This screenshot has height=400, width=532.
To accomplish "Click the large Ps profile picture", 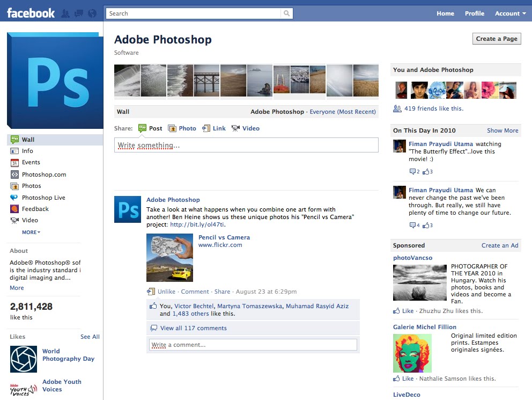I will click(x=55, y=81).
